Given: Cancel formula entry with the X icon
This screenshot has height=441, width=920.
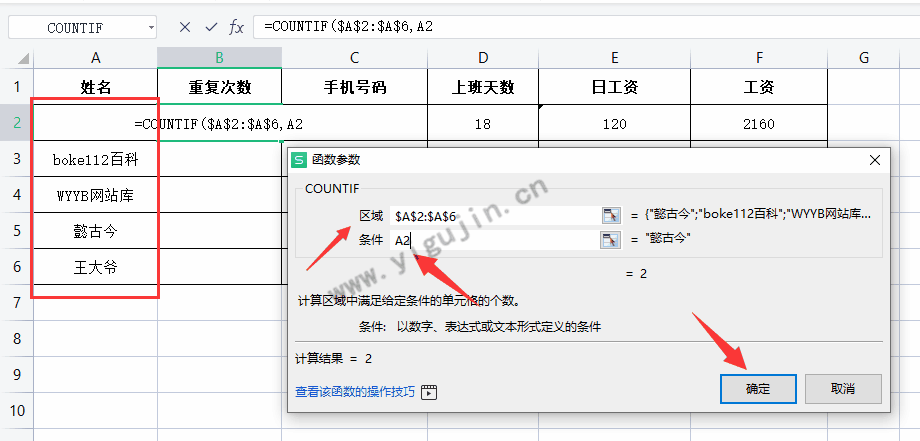Looking at the screenshot, I should point(185,27).
